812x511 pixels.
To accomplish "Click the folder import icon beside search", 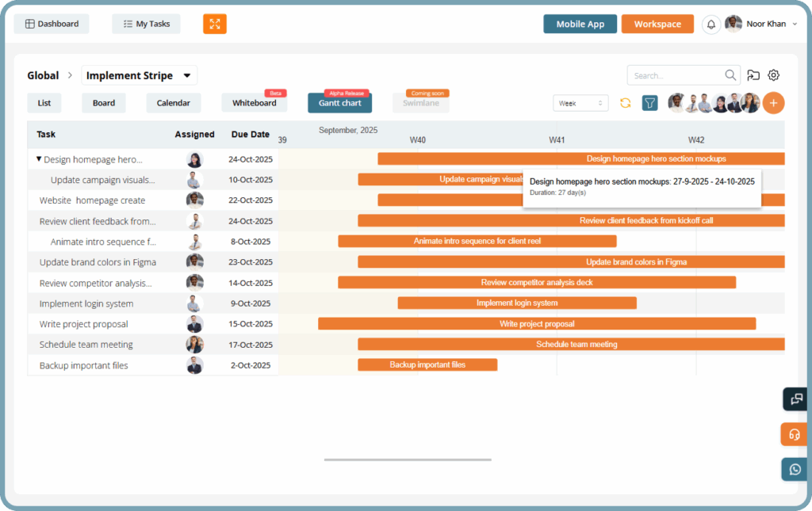I will (x=753, y=75).
